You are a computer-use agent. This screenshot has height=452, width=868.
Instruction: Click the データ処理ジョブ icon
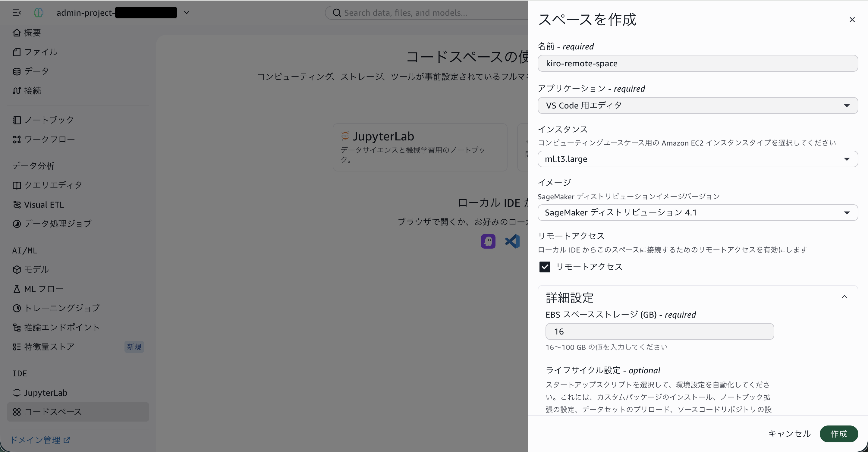(x=17, y=224)
